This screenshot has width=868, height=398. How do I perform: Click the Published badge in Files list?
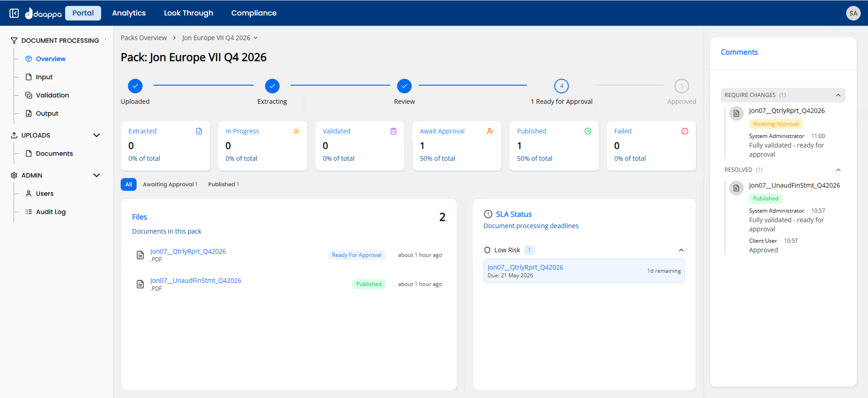click(x=369, y=284)
